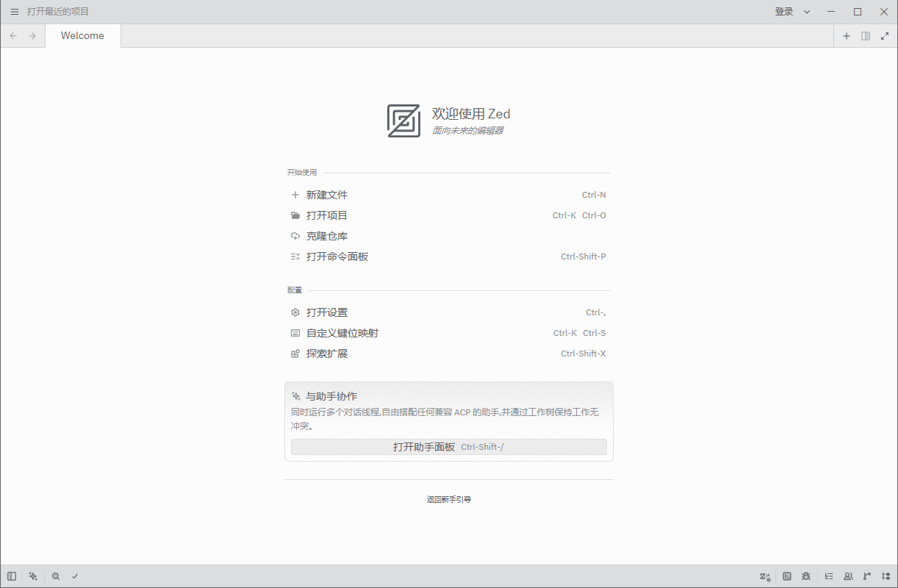This screenshot has width=898, height=588.
Task: Expand the dropdown arrow beside 登录
Action: tap(807, 12)
